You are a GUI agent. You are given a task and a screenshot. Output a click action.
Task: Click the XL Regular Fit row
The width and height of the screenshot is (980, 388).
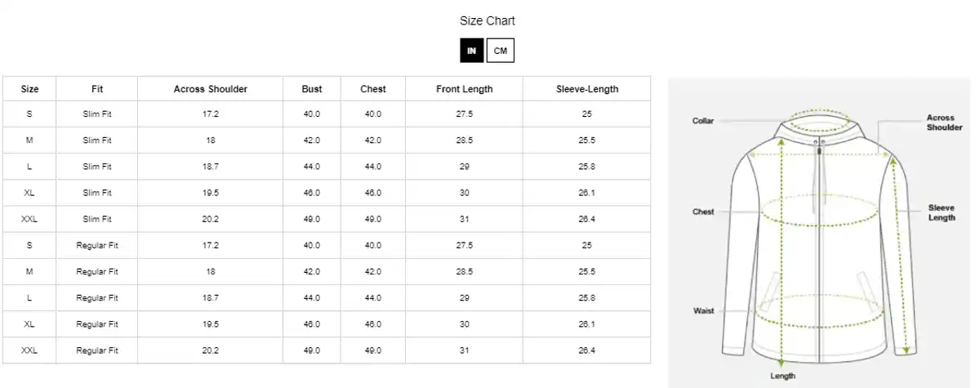click(x=29, y=323)
